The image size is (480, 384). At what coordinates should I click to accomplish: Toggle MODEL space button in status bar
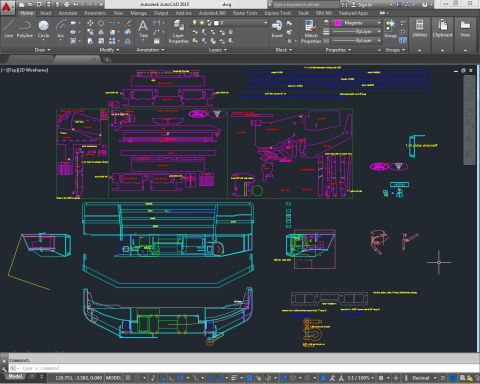tap(114, 378)
